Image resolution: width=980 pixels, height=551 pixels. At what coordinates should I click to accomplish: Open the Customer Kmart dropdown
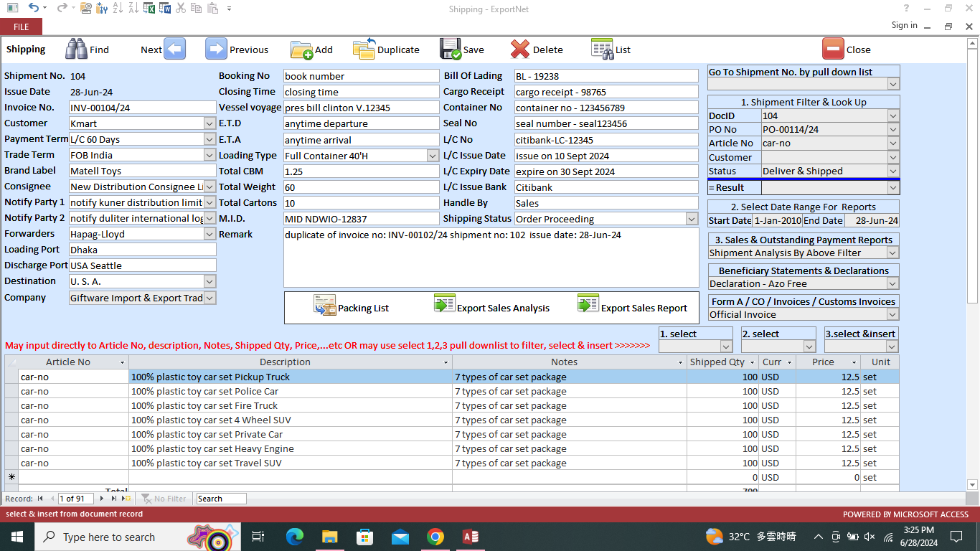pyautogui.click(x=209, y=123)
